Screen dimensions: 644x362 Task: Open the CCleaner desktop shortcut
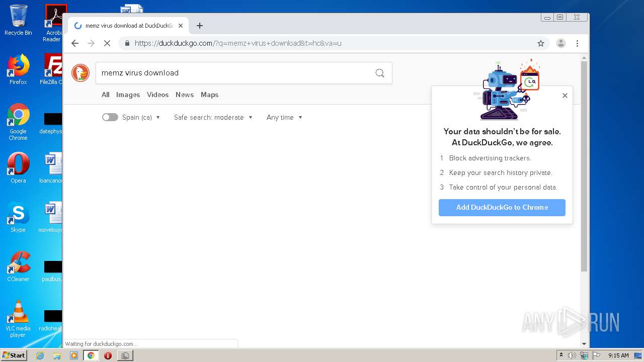click(x=18, y=266)
